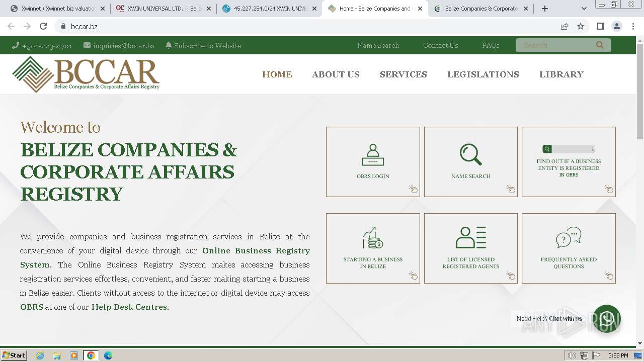Click the BCCAR logo
The width and height of the screenshot is (644, 362).
coord(86,74)
